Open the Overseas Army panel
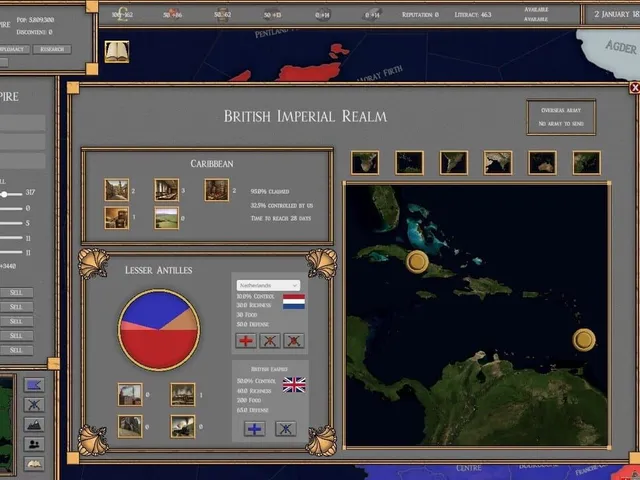This screenshot has height=480, width=640. [561, 117]
